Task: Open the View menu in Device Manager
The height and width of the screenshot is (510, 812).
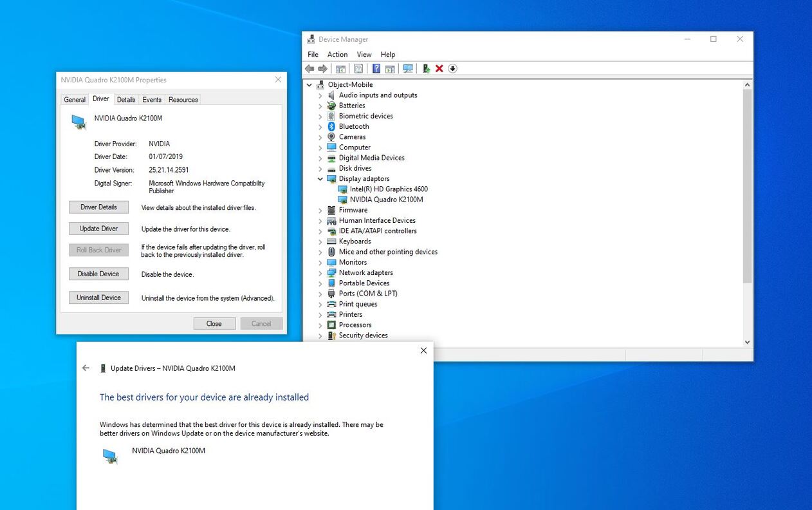Action: [364, 55]
